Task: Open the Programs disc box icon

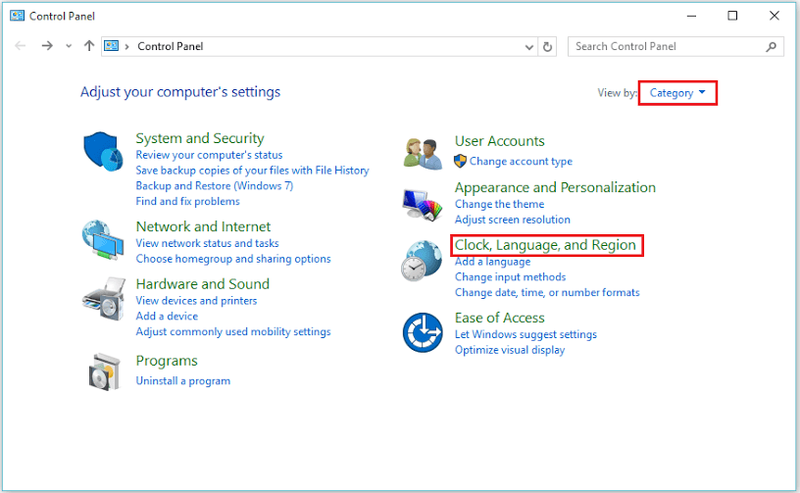Action: [105, 372]
